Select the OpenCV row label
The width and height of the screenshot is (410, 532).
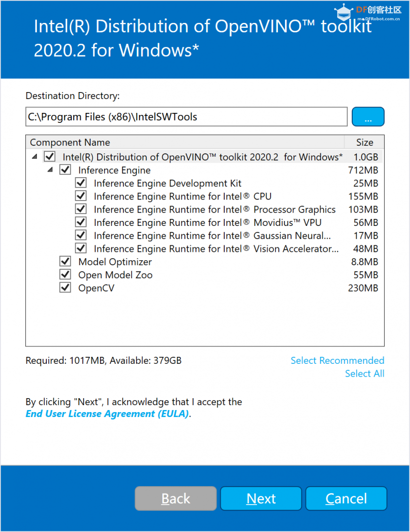pyautogui.click(x=96, y=288)
